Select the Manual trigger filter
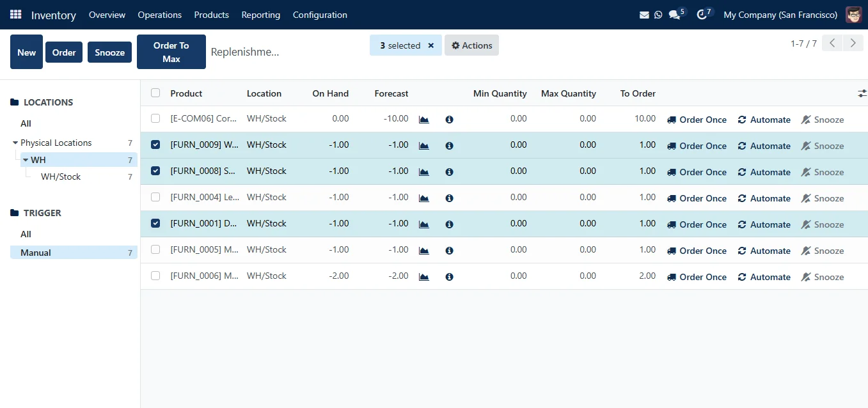The image size is (868, 408). [74, 253]
